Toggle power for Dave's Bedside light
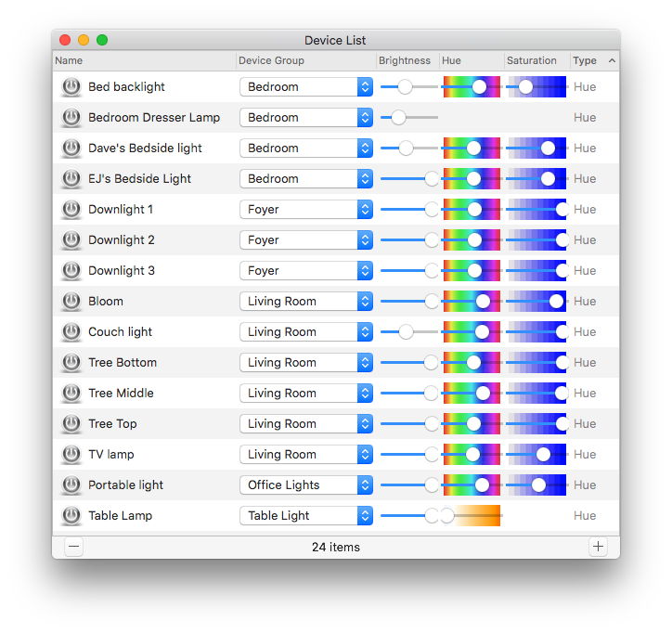Screen dimensions: 672x633 (x=71, y=149)
